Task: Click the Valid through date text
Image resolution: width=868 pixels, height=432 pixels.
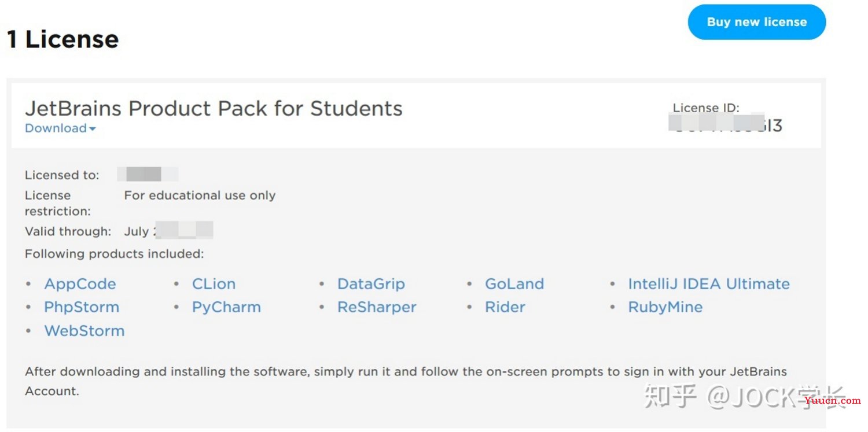Action: click(x=168, y=231)
